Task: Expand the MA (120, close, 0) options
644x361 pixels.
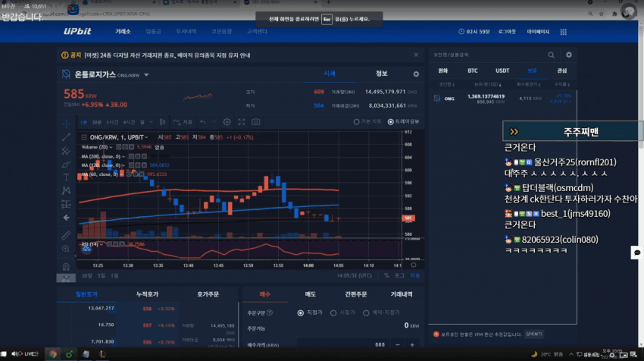Action: click(123, 165)
